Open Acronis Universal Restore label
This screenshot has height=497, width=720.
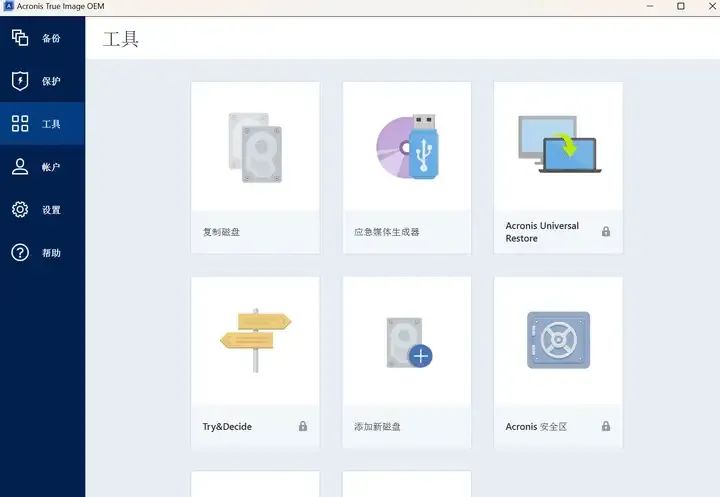[542, 232]
